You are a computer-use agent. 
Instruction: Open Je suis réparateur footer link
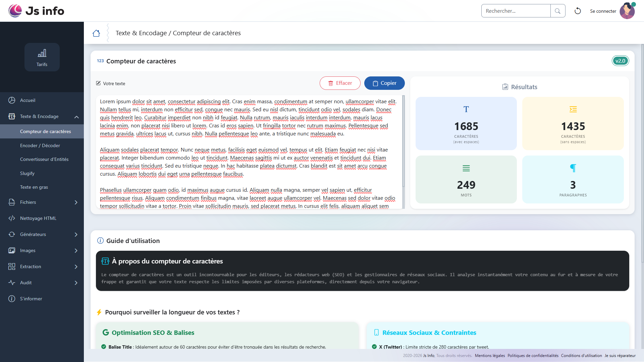620,356
